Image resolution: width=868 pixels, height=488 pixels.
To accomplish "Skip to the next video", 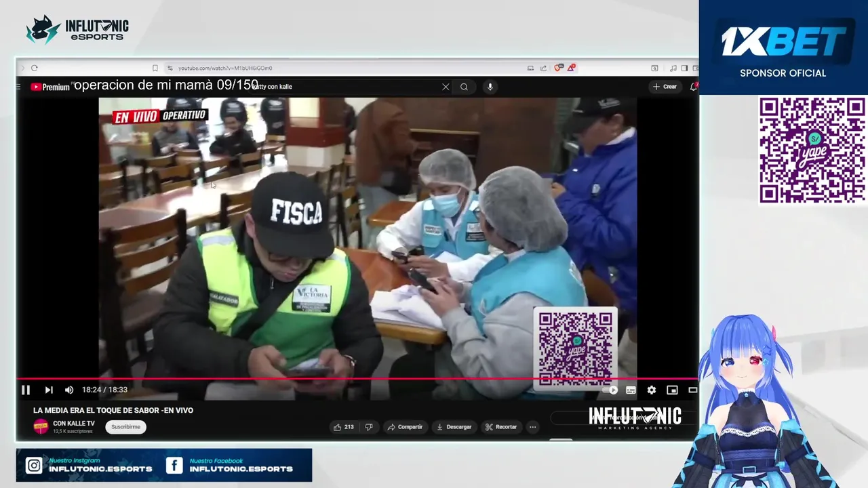I will click(49, 390).
